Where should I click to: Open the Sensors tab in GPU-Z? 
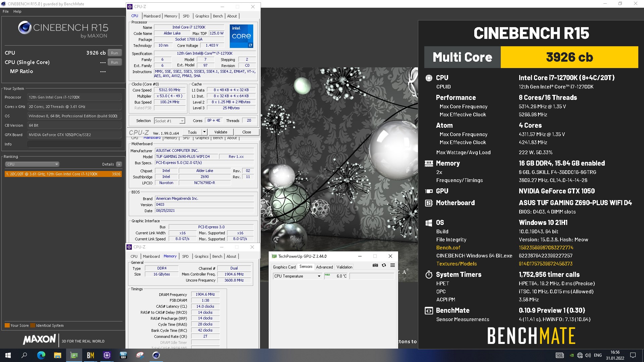click(x=306, y=267)
